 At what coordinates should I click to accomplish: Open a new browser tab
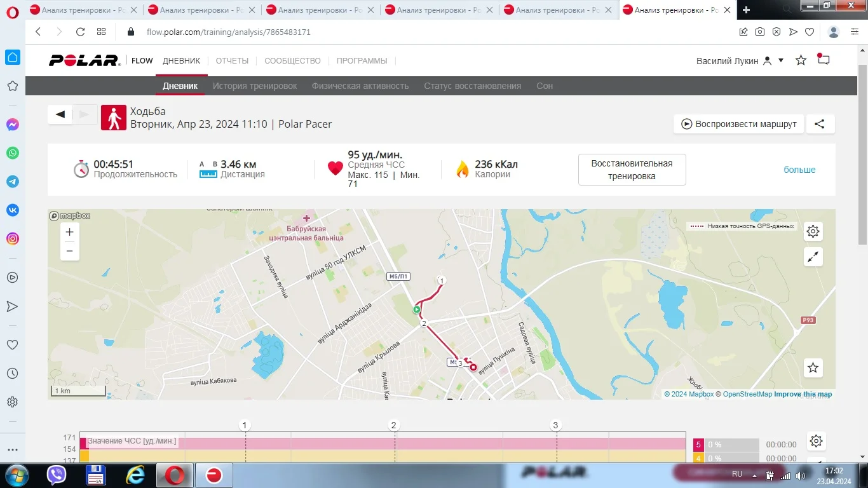747,10
